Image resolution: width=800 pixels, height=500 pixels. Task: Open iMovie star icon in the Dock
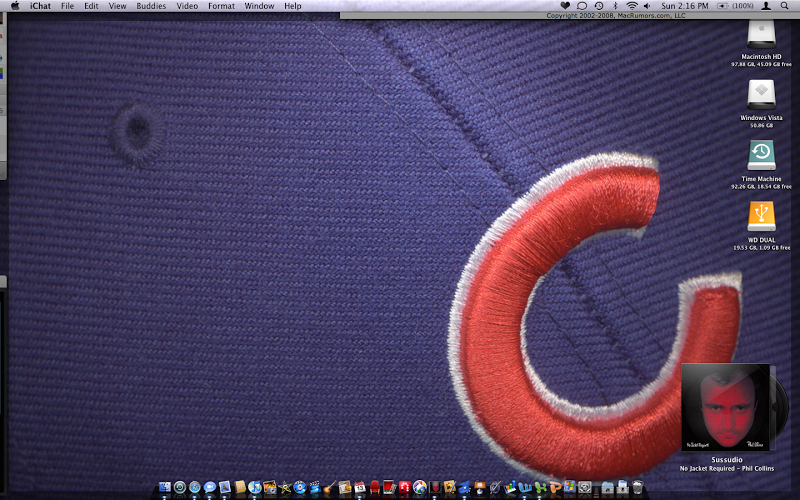tap(285, 487)
